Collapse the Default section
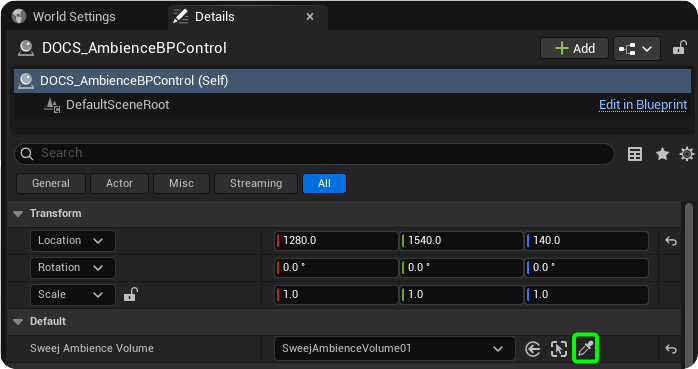 18,322
